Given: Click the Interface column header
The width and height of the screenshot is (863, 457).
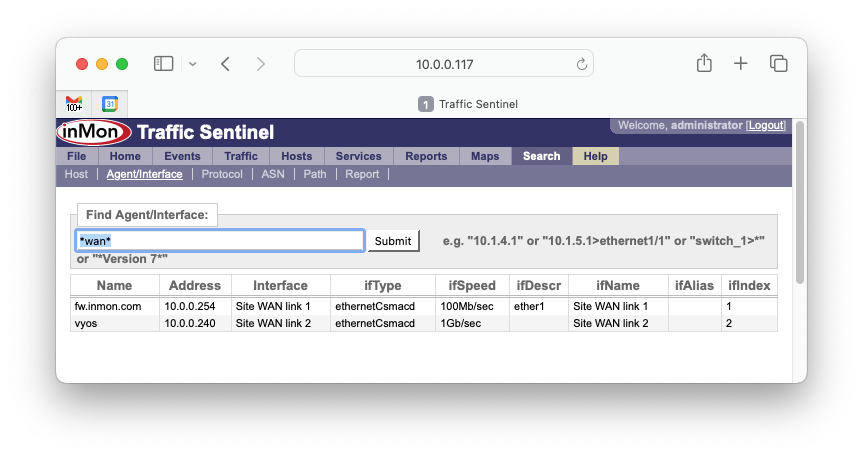Looking at the screenshot, I should [280, 286].
